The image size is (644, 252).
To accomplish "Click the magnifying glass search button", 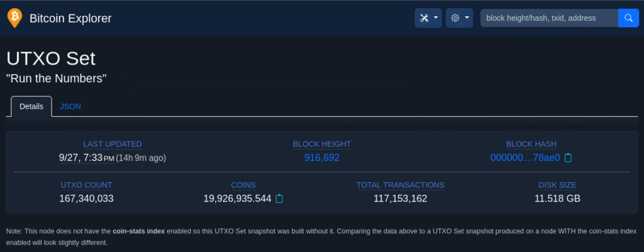I will [x=628, y=18].
